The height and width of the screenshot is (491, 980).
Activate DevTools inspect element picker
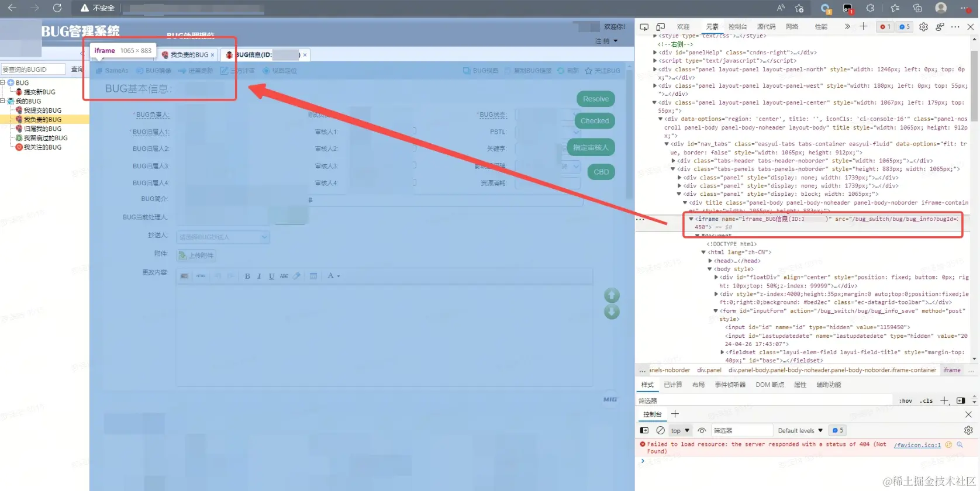point(644,27)
